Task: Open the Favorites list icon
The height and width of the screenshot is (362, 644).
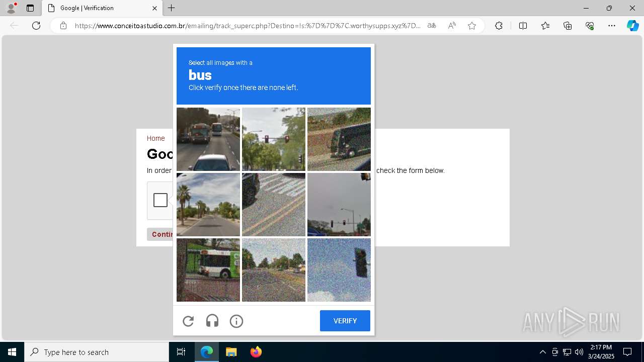Action: pos(545,26)
